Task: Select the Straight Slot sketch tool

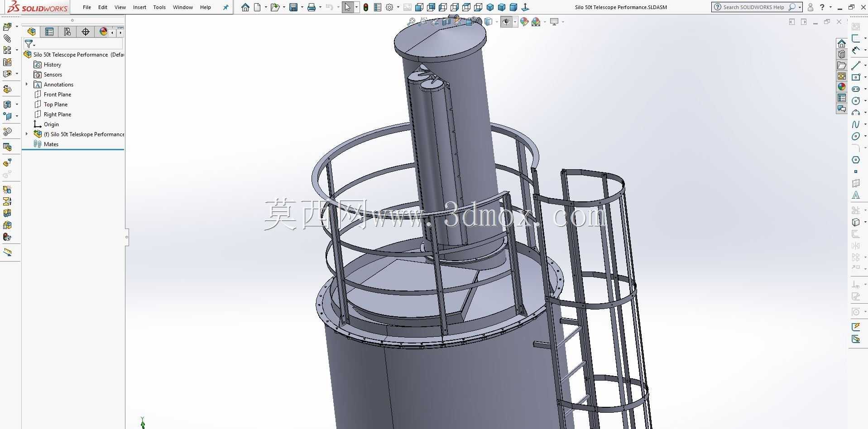Action: click(855, 89)
